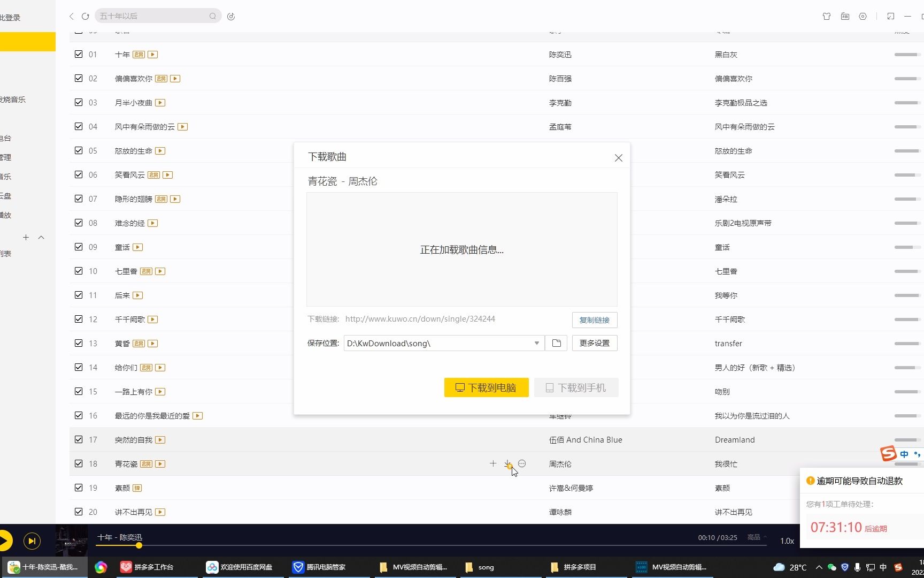The image size is (924, 578).
Task: Expand the save location dropdown arrow
Action: pos(536,343)
